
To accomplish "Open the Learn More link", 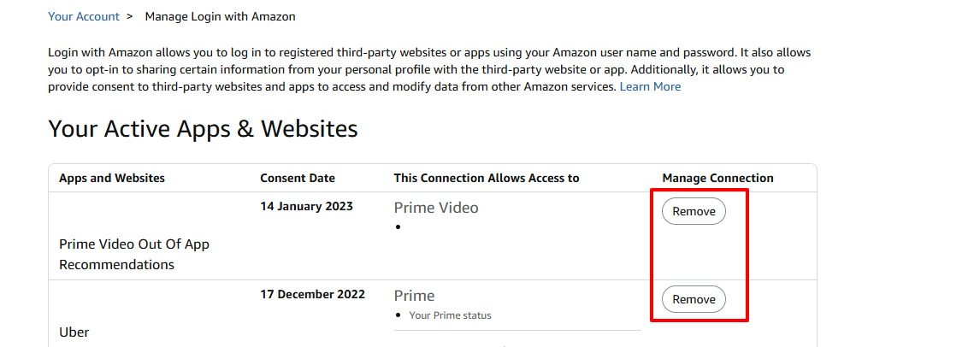I will (x=650, y=86).
